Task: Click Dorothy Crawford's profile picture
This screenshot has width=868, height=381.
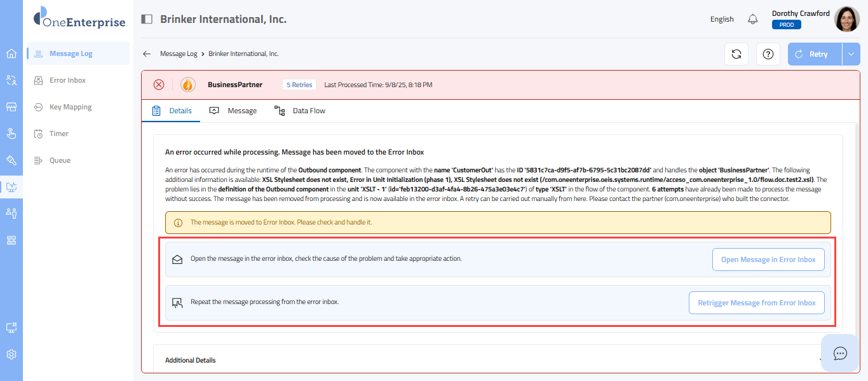Action: [x=846, y=19]
